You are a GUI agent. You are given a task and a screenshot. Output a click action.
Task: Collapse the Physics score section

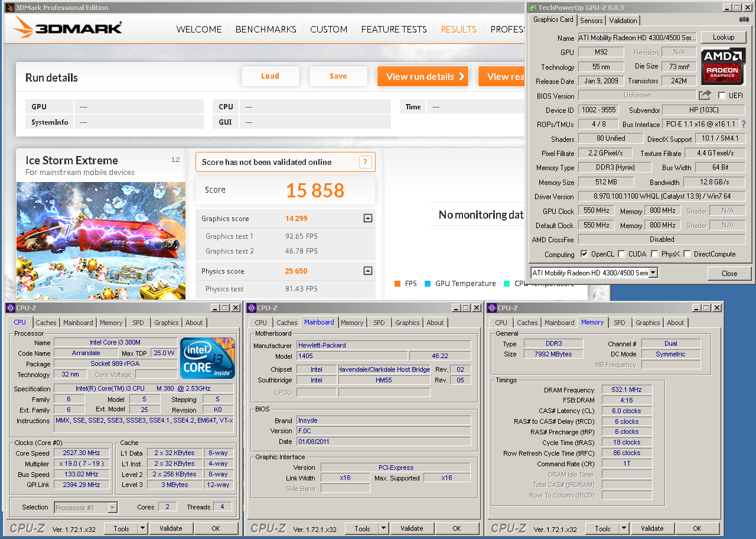(367, 271)
